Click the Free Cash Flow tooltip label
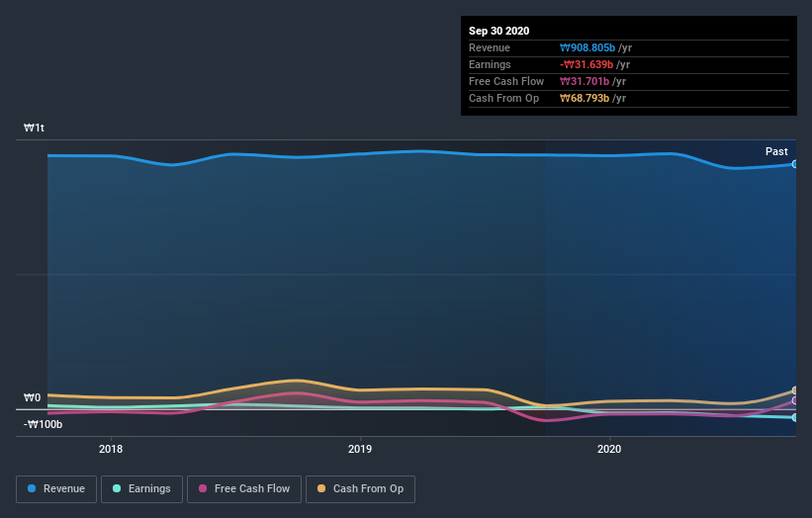This screenshot has width=812, height=518. click(506, 81)
